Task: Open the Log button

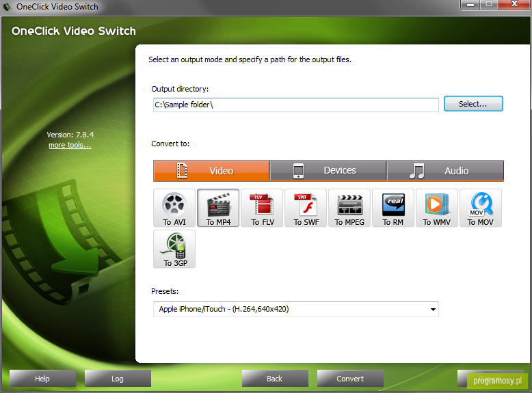Action: point(118,379)
